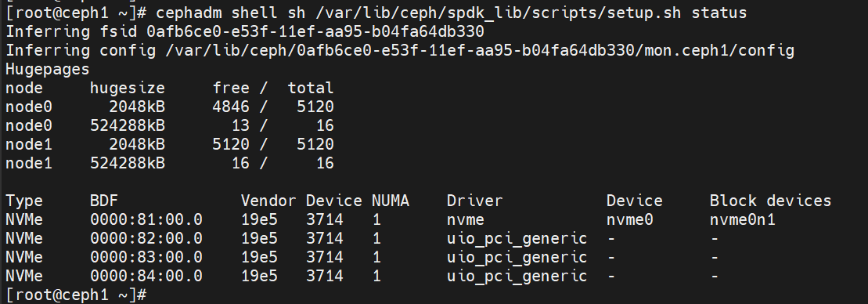Select uio_pci_generic driver for 0000:82:00.0
The width and height of the screenshot is (868, 304).
tap(517, 239)
